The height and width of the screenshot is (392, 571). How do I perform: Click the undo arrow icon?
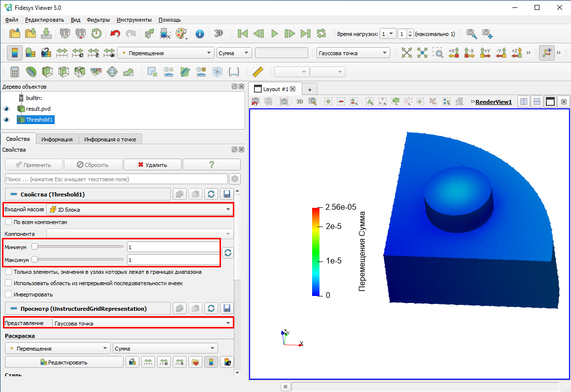click(115, 33)
